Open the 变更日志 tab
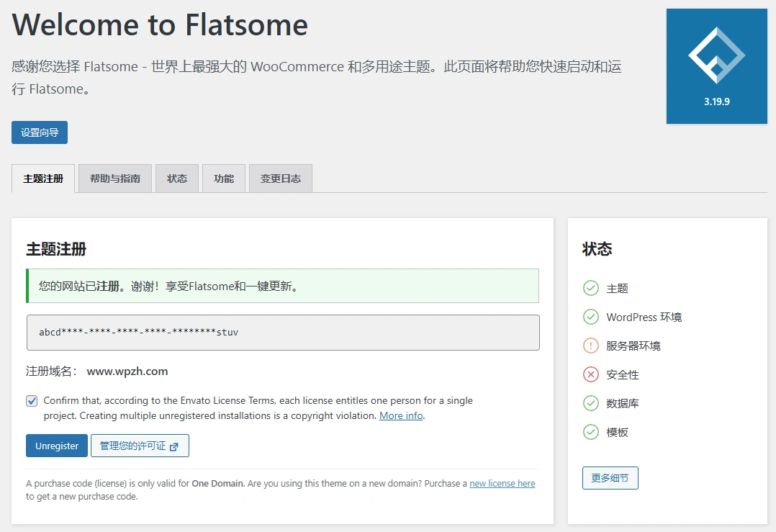The width and height of the screenshot is (776, 532). [x=281, y=178]
